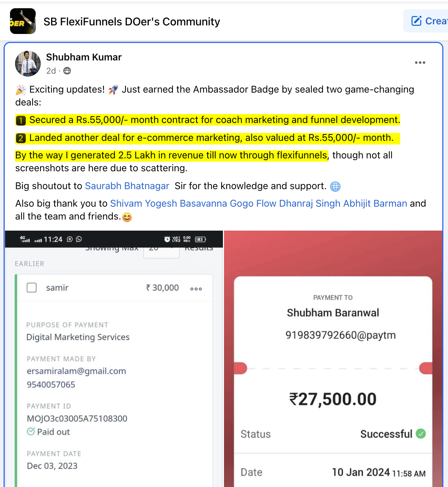Check the checkbox next to samir
448x487 pixels.
31,287
